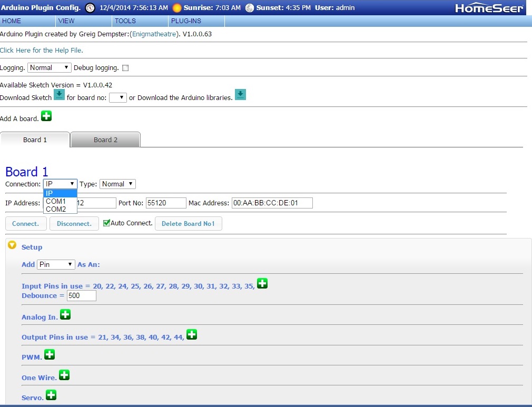The image size is (532, 407).
Task: Click the Connect button
Action: pyautogui.click(x=26, y=224)
